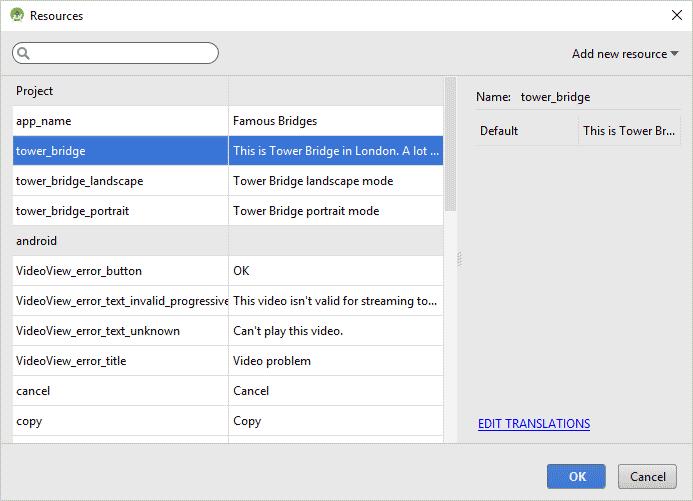
Task: Open the Add new resource dropdown
Action: (x=624, y=54)
